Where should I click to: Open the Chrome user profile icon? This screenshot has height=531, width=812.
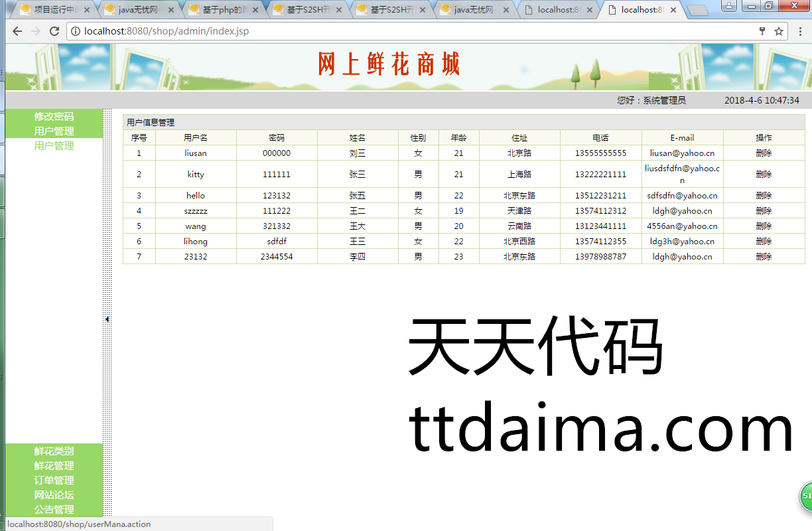[x=728, y=5]
